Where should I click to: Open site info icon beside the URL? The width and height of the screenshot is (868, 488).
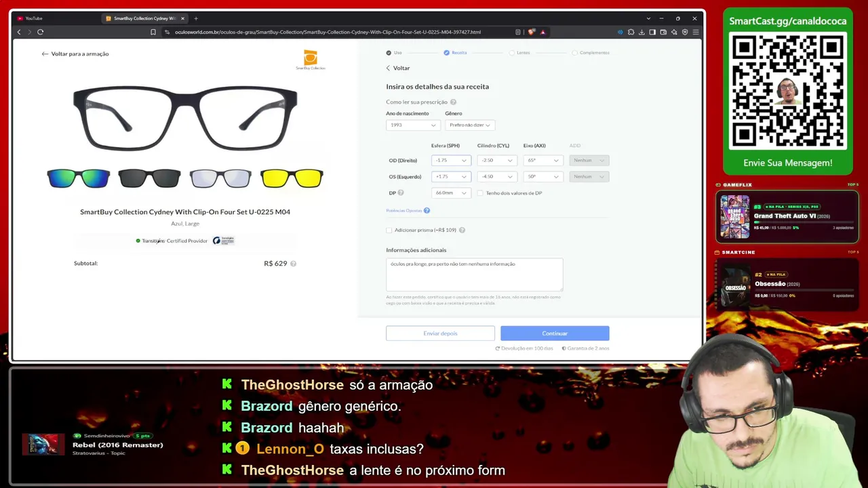pos(167,32)
